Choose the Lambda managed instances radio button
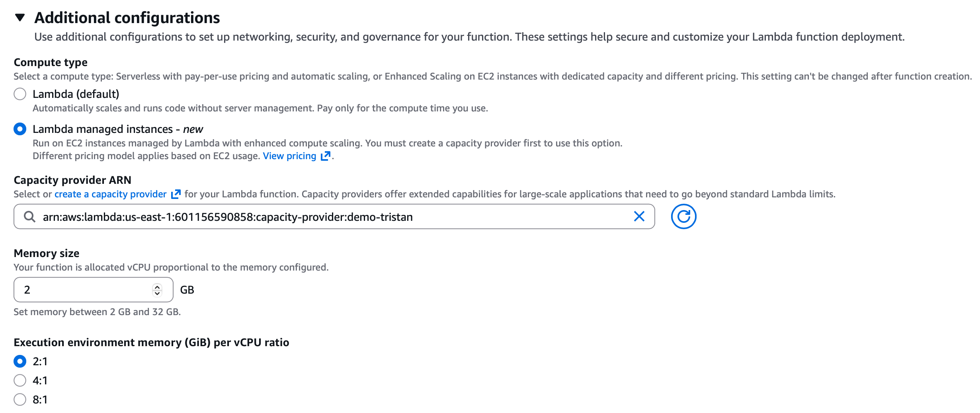Image resolution: width=980 pixels, height=413 pixels. (20, 129)
